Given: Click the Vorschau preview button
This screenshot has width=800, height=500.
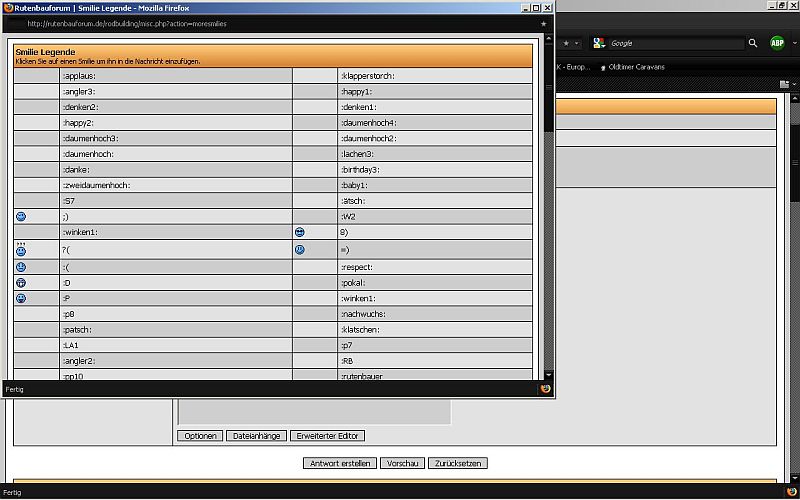Looking at the screenshot, I should 402,463.
